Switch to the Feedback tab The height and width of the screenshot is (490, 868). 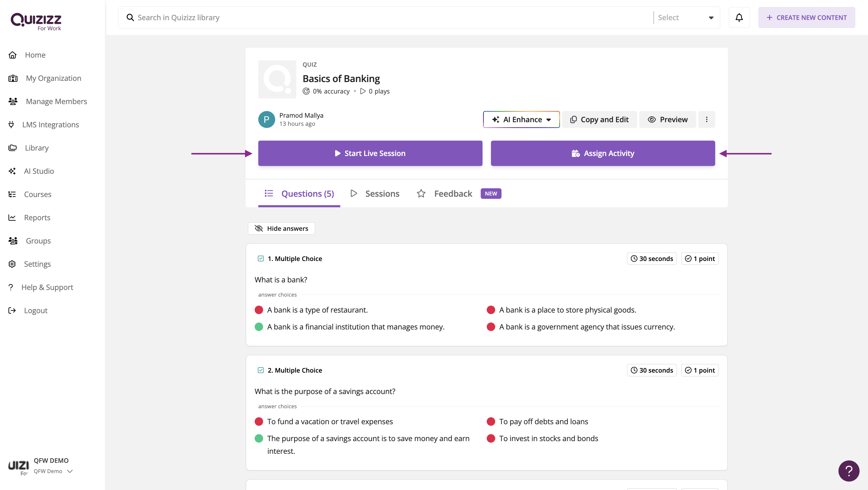(x=452, y=194)
